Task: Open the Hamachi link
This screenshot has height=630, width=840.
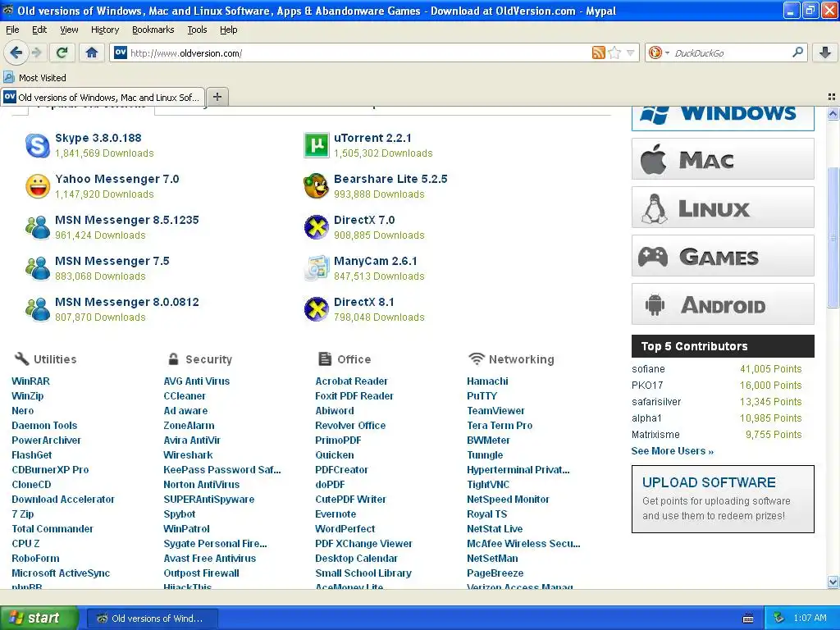Action: pyautogui.click(x=487, y=381)
